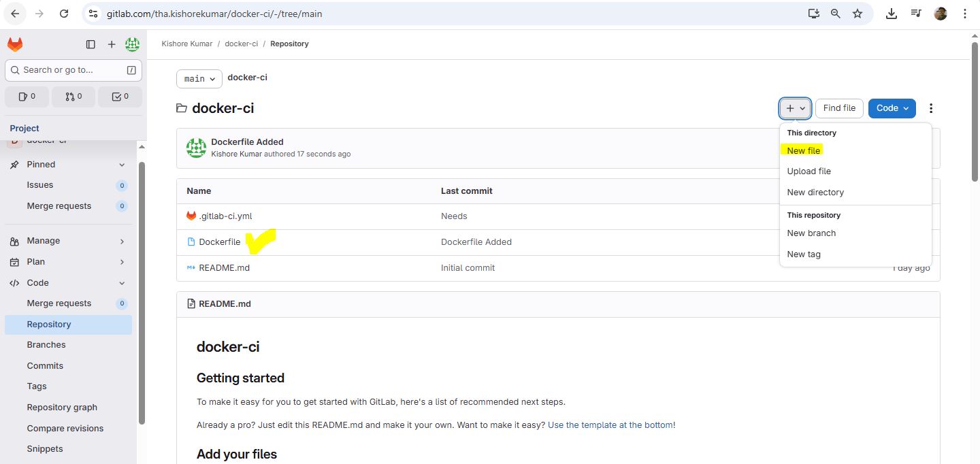The image size is (980, 464).
Task: Click the Find file button
Action: click(x=839, y=108)
